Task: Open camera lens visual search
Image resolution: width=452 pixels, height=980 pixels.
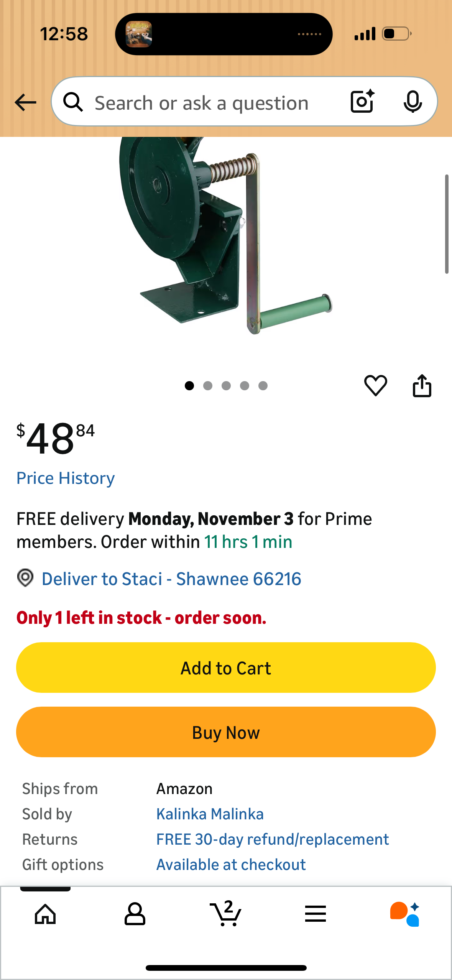Action: point(362,102)
